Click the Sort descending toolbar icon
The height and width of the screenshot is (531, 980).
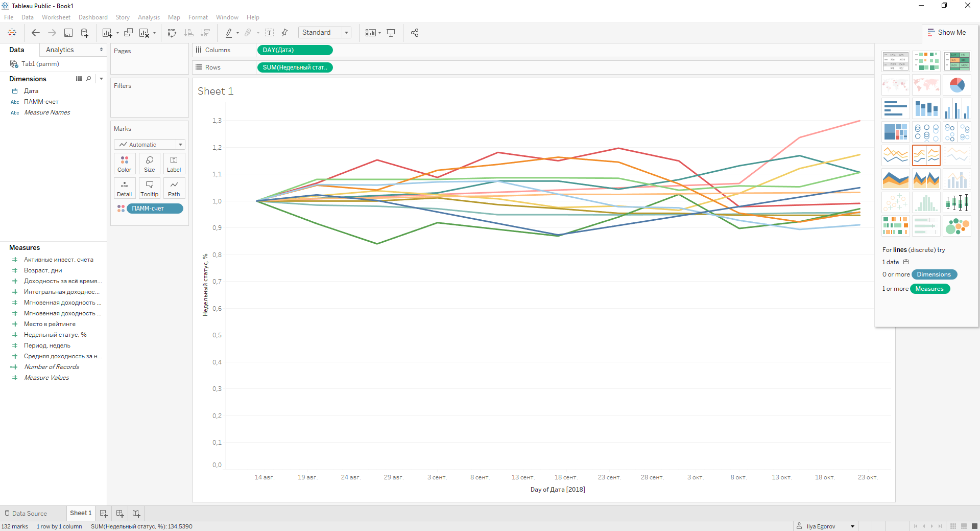[205, 33]
